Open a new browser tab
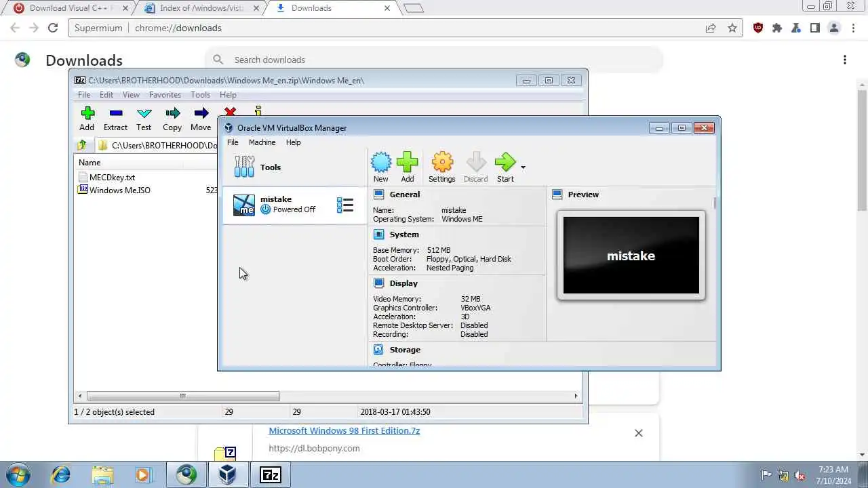The width and height of the screenshot is (868, 488). (x=413, y=8)
